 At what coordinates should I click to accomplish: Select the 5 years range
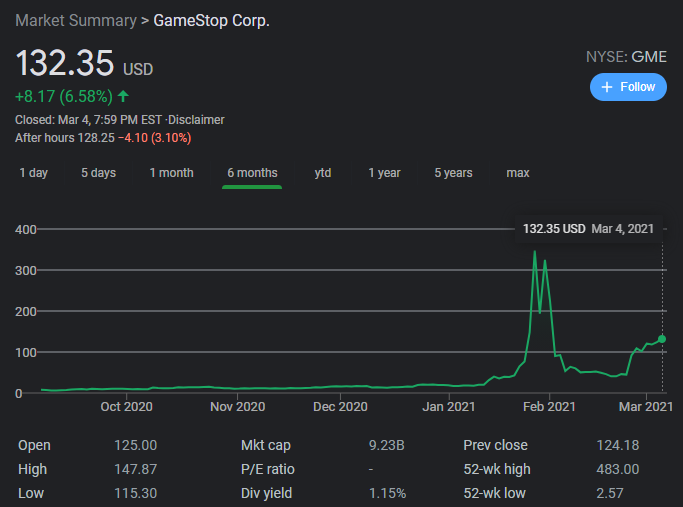pyautogui.click(x=453, y=173)
